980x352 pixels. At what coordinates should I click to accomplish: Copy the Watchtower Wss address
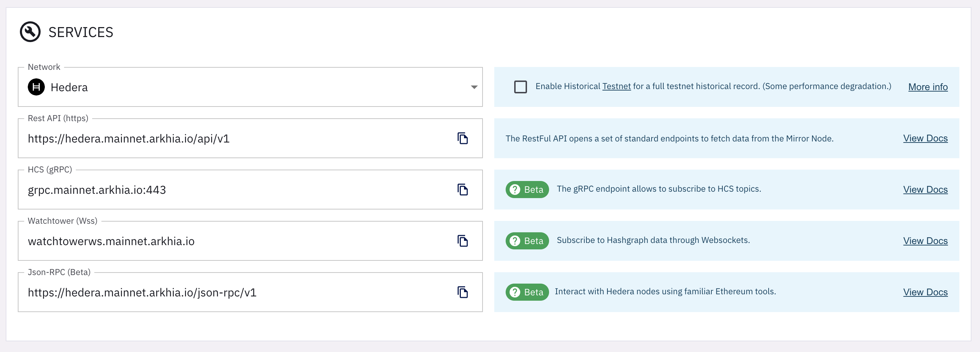(x=462, y=241)
